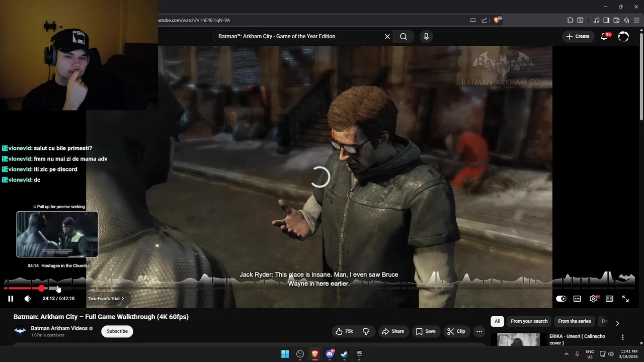Image resolution: width=644 pixels, height=362 pixels.
Task: Open the browser hamburger menu
Action: coord(637,20)
